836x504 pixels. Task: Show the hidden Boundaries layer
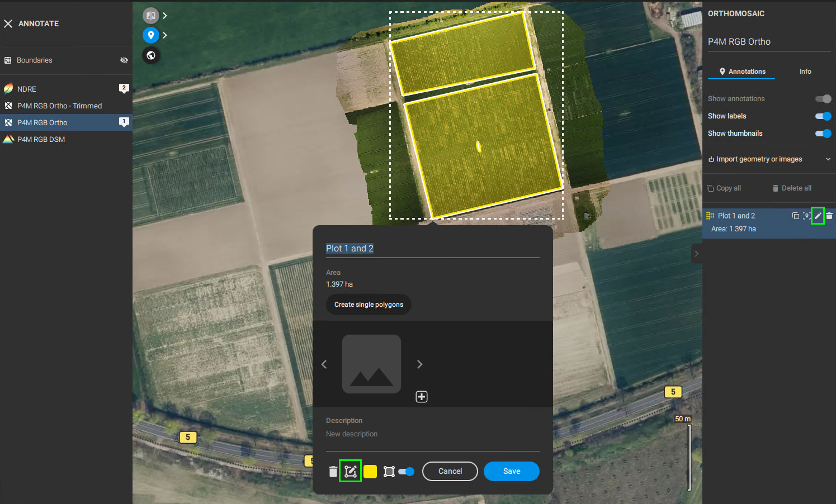[x=124, y=60]
